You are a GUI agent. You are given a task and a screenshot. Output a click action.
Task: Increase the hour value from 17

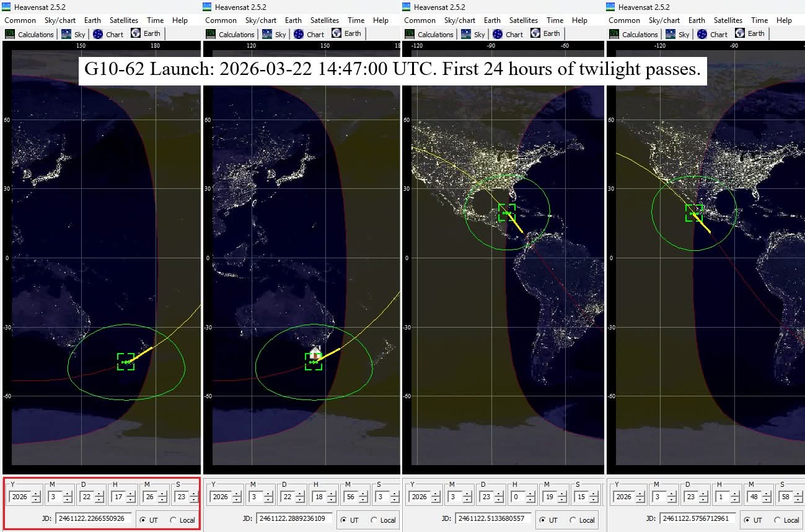[131, 494]
